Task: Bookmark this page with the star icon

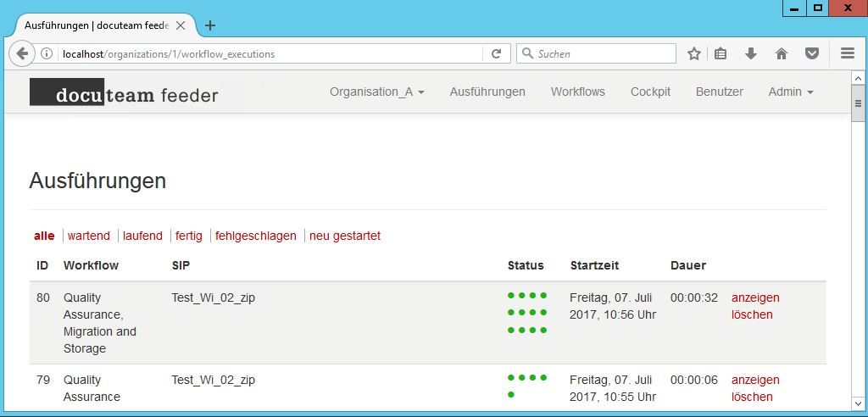Action: [x=694, y=53]
